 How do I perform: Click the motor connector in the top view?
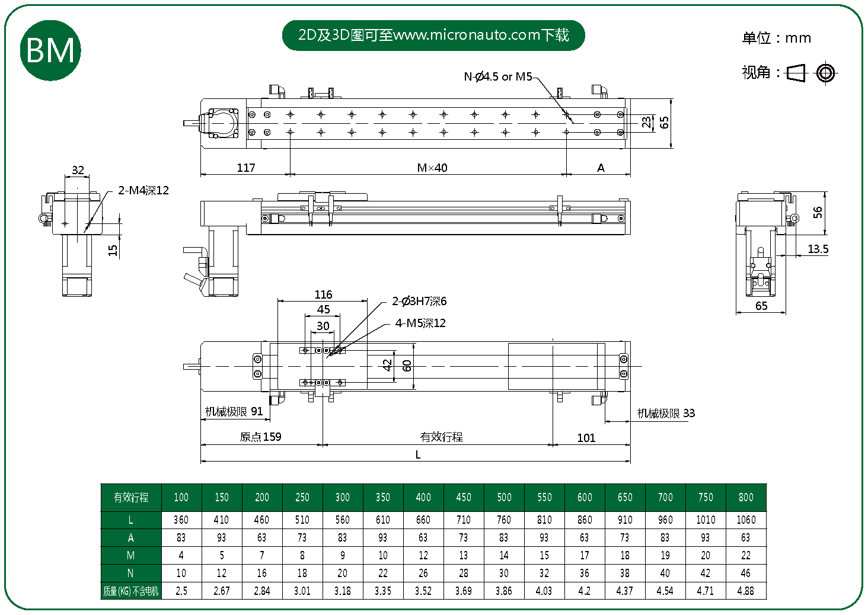222,123
